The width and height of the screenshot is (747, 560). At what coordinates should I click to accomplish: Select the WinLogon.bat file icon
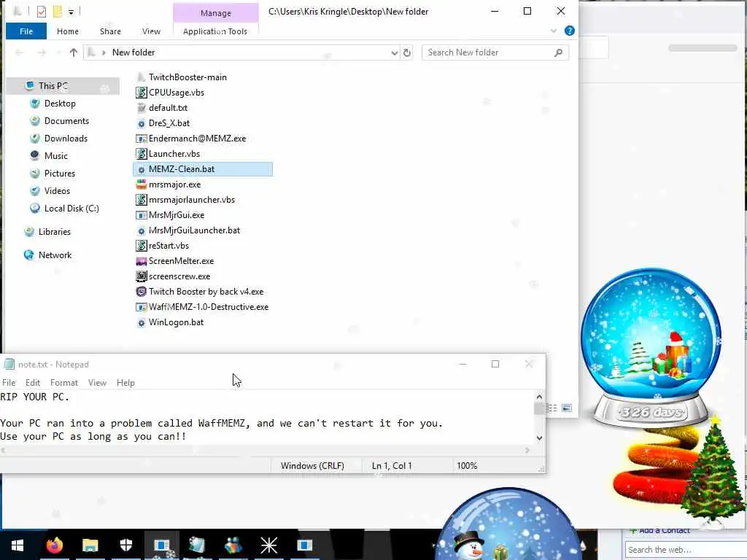point(141,322)
